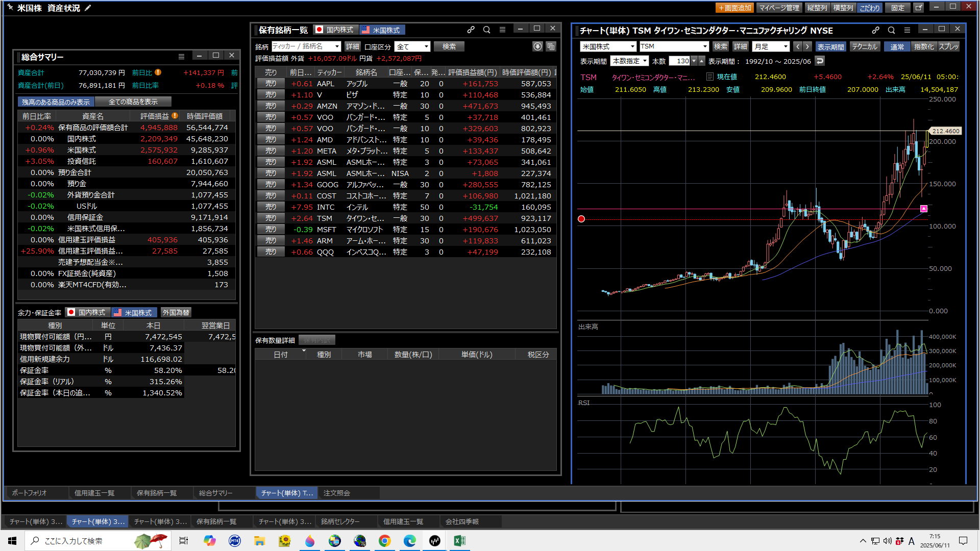This screenshot has width=980, height=551.
Task: Click the Windows search box on taskbar
Action: [98, 541]
